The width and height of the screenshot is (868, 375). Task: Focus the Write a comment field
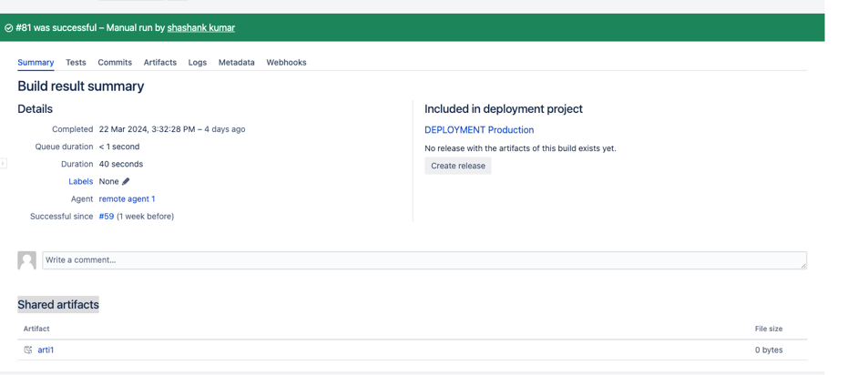click(x=424, y=260)
